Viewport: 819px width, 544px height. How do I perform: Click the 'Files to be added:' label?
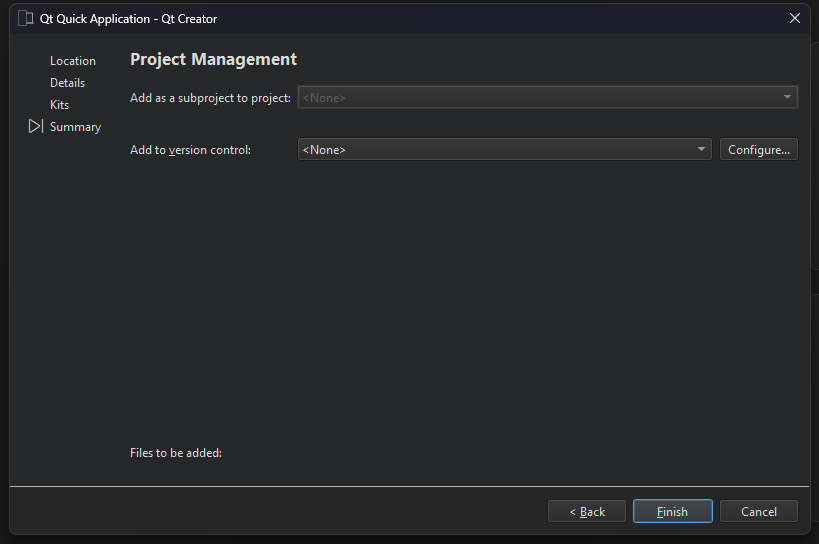(x=176, y=453)
